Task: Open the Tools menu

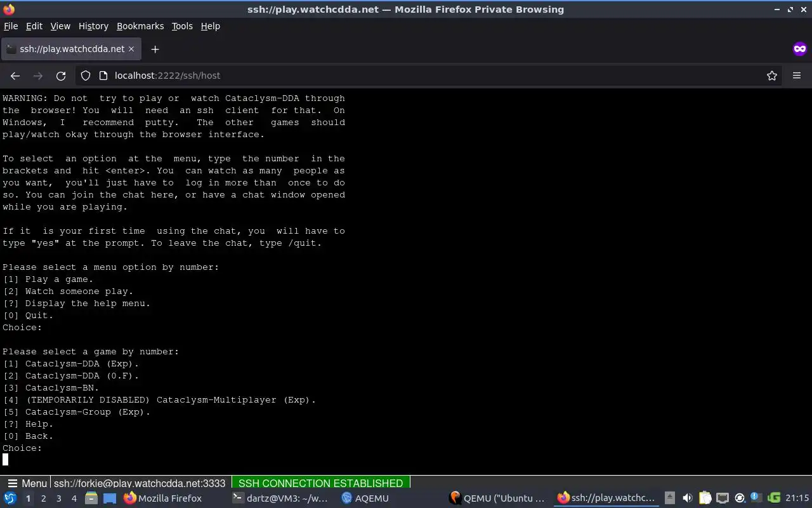Action: [x=182, y=26]
